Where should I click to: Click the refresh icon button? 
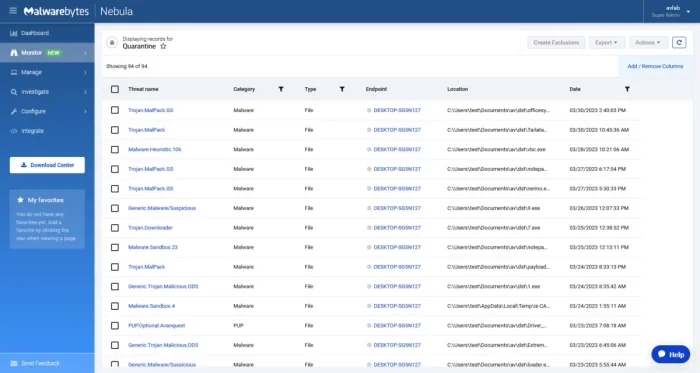click(679, 42)
